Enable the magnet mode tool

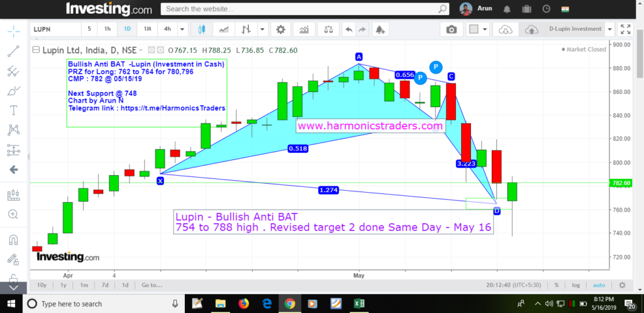point(13,239)
